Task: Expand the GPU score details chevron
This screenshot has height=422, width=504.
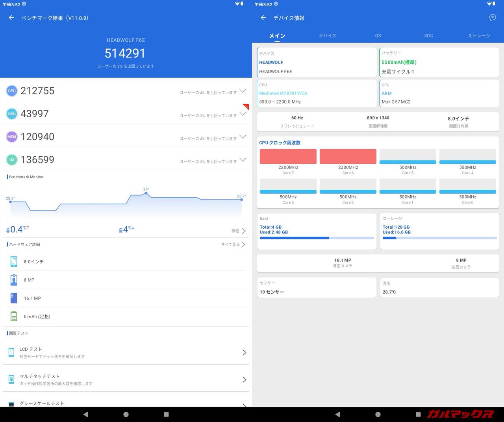Action: (243, 114)
